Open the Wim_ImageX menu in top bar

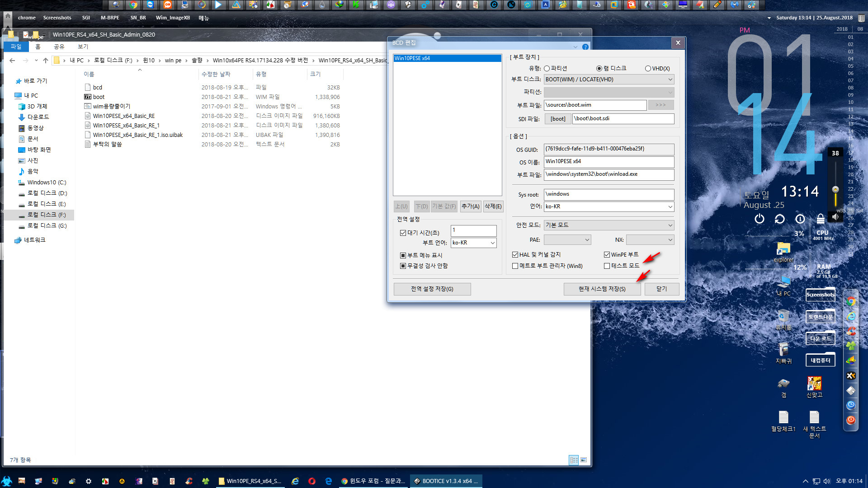[x=173, y=18]
